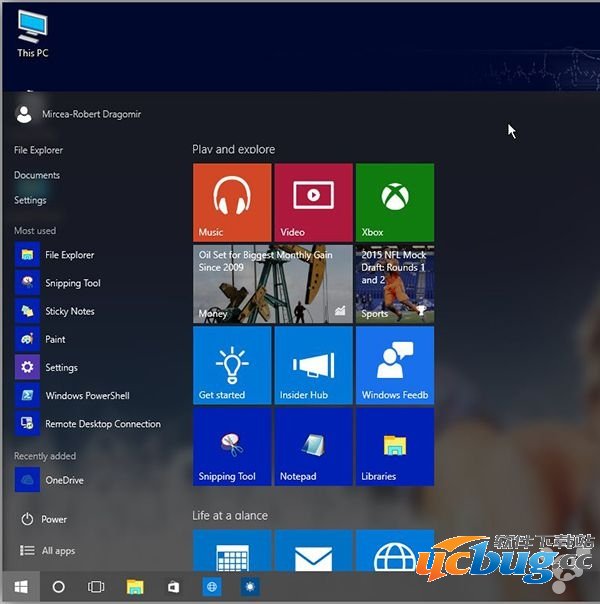Show All apps list

47,550
